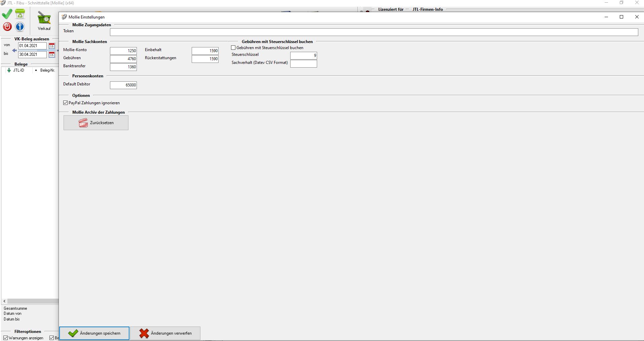Save changes with 'Änderungen speichern'
Screen dimensions: 644x341
pos(94,333)
